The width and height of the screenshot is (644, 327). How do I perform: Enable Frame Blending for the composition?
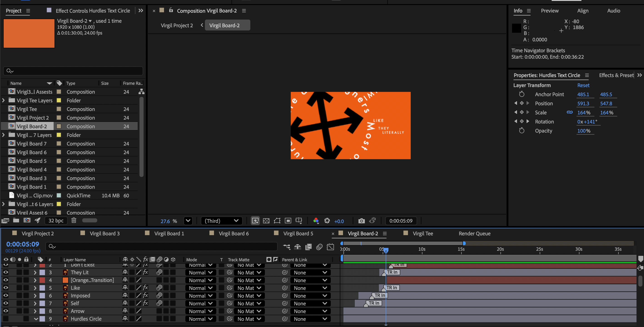click(308, 247)
